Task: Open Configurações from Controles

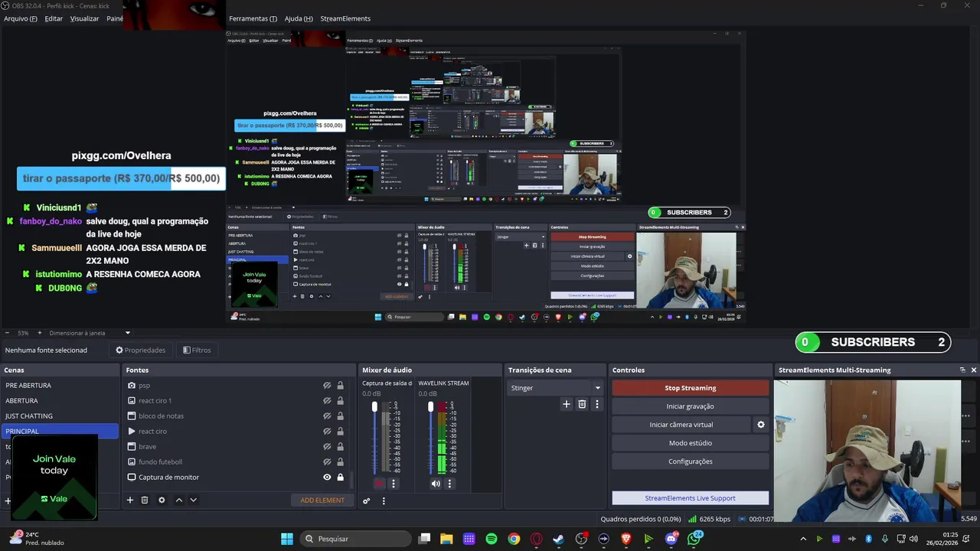Action: 691,461
